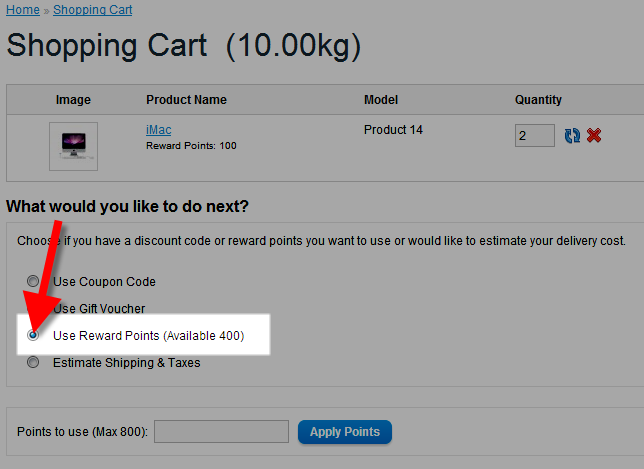Click the Quantity column header

(538, 100)
